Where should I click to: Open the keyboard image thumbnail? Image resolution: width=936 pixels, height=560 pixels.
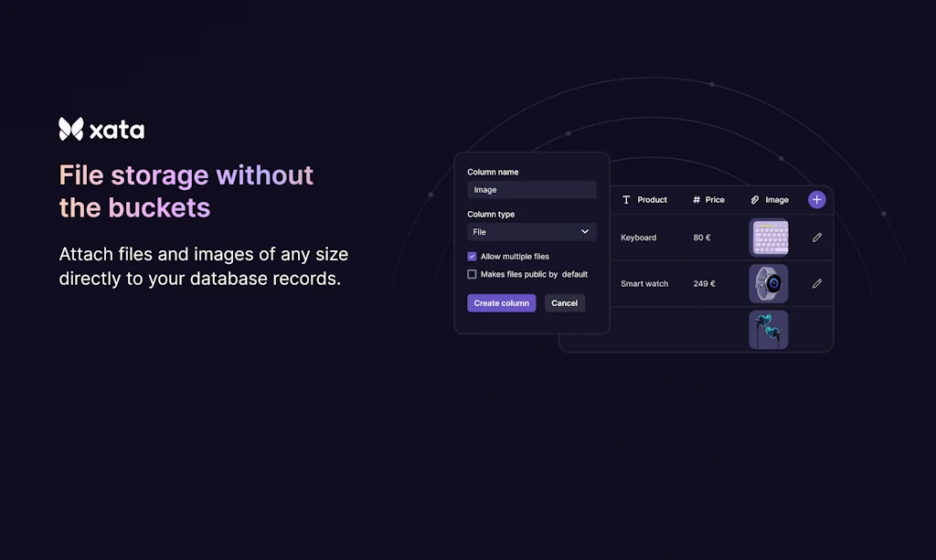pyautogui.click(x=769, y=238)
